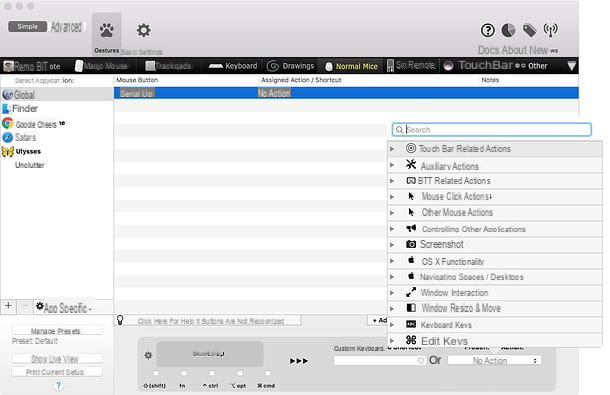Open the TouchBar tab

(479, 65)
